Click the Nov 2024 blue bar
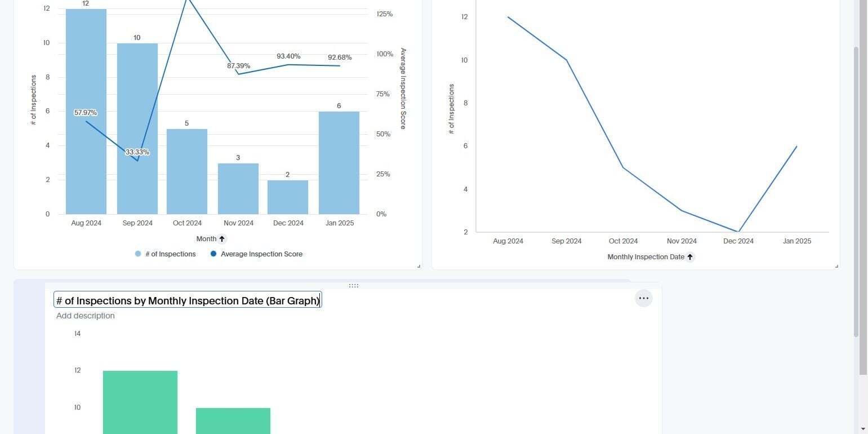Viewport: 868px width, 434px height. coord(238,189)
